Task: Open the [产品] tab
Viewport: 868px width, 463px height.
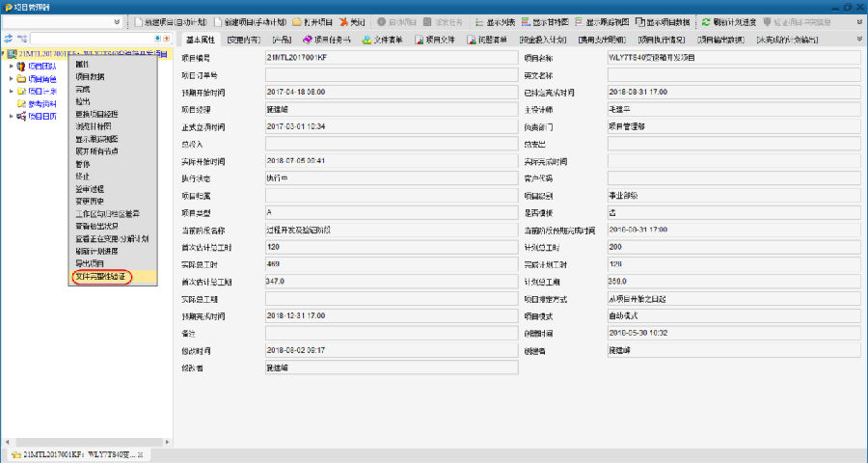Action: [282, 40]
